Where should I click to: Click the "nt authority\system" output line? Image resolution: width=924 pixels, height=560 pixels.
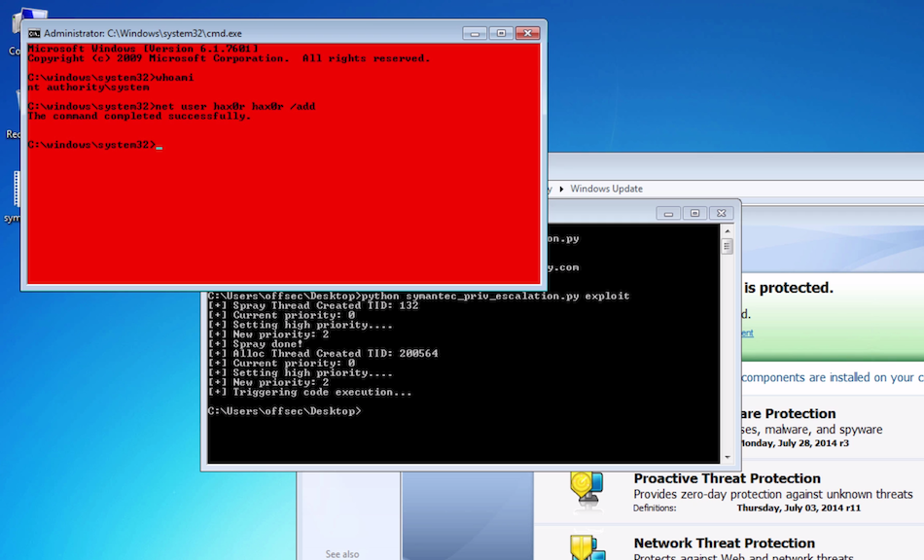click(x=89, y=87)
